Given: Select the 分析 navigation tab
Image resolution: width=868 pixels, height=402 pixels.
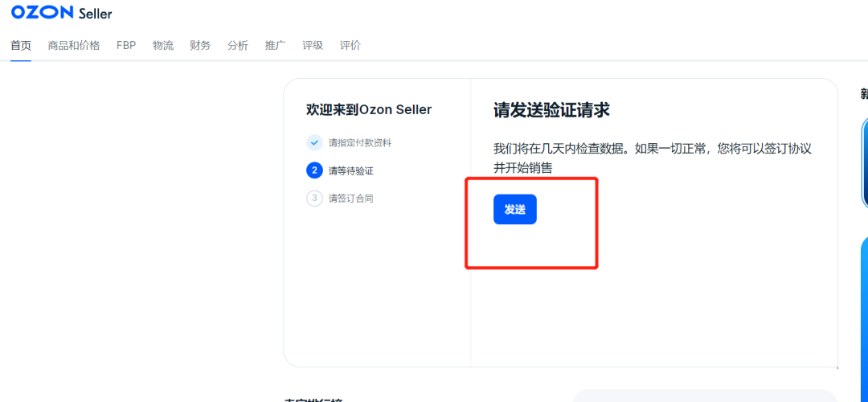Looking at the screenshot, I should [x=238, y=45].
